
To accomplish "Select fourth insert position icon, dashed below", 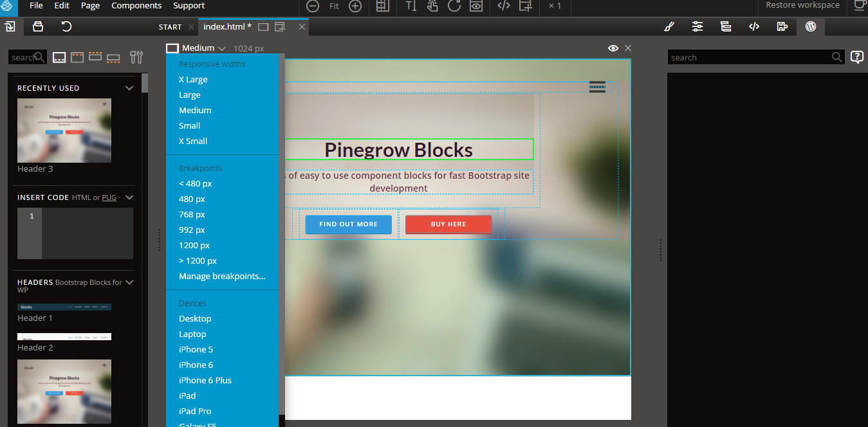I will (x=113, y=58).
